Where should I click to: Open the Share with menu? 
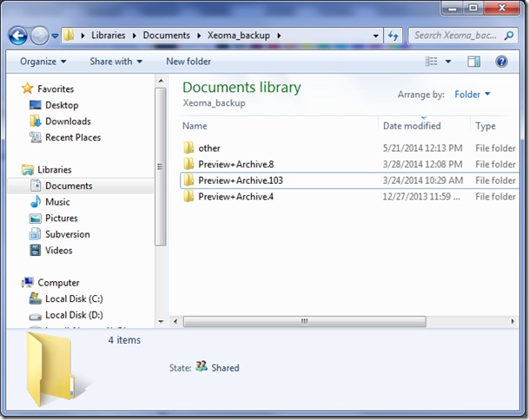point(116,62)
